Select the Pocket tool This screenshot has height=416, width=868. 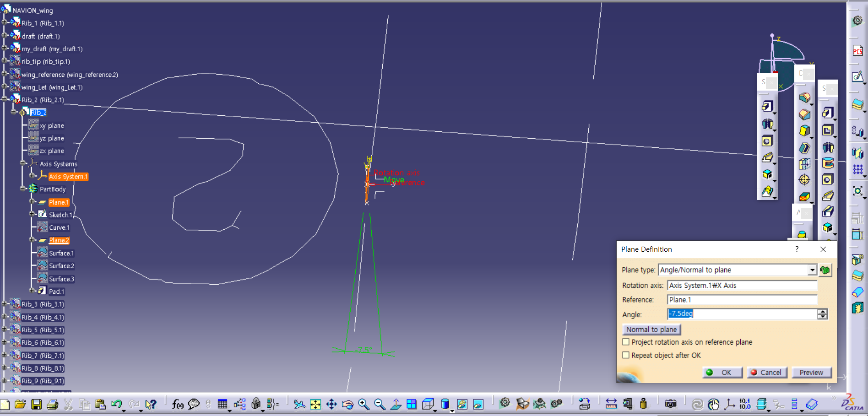click(827, 130)
